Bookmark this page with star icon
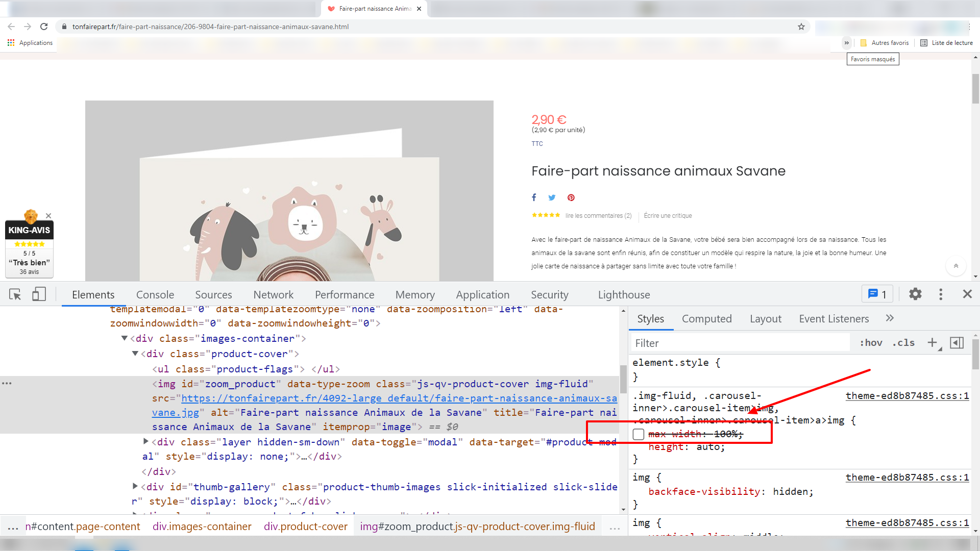This screenshot has width=980, height=551. pos(801,27)
